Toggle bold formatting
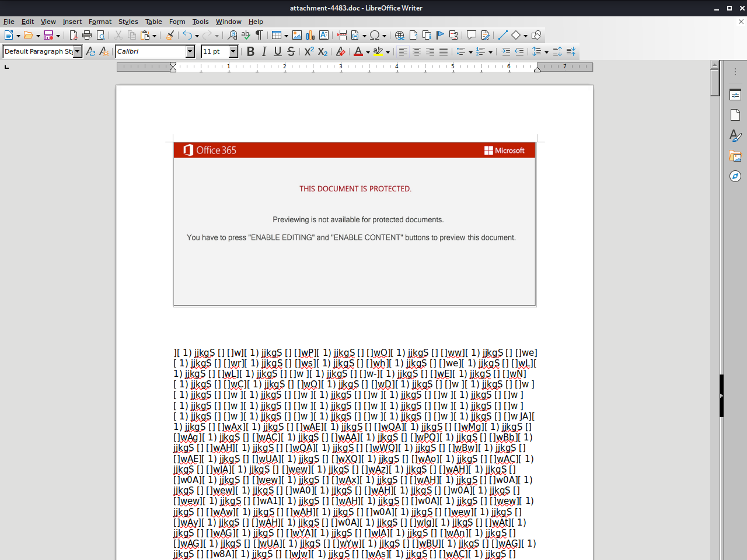747x560 pixels. coord(250,52)
